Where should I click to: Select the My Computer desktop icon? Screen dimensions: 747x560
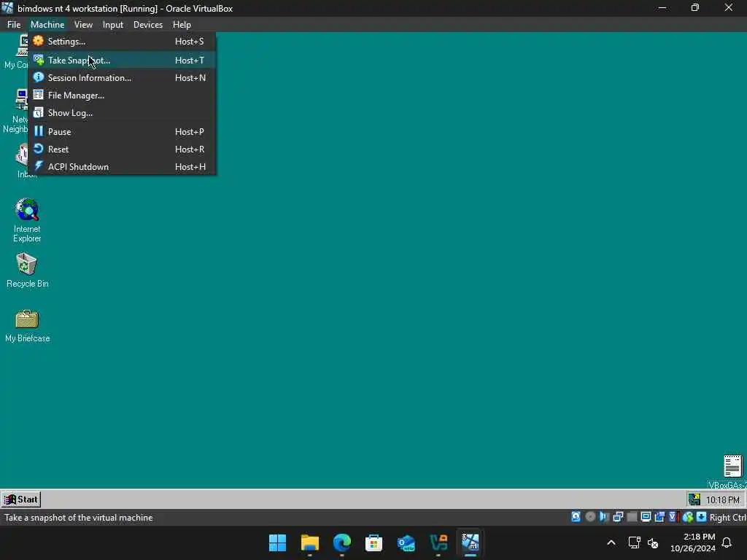point(16,52)
